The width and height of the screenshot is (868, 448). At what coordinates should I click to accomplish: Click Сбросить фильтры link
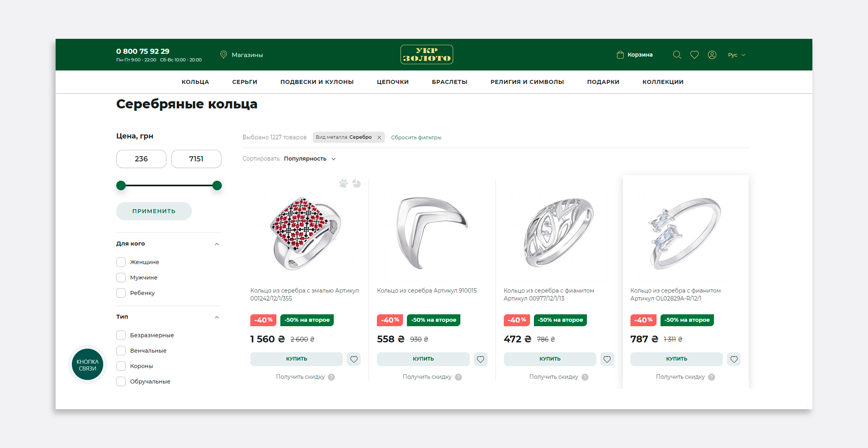tap(416, 137)
